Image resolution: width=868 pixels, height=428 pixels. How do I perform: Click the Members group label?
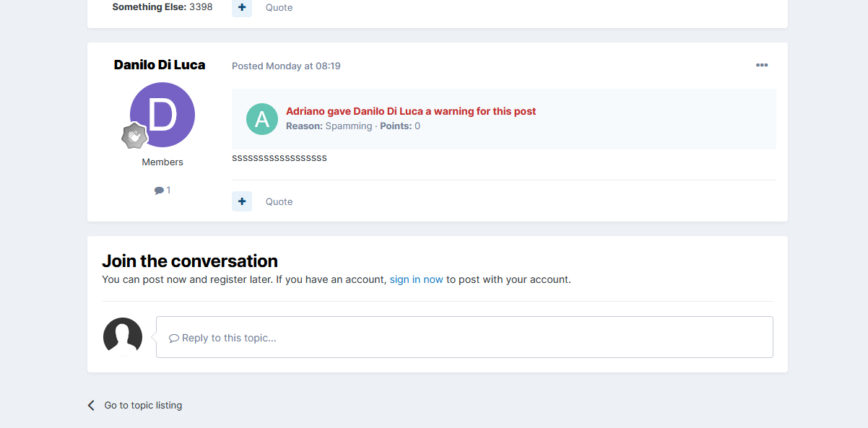coord(162,162)
